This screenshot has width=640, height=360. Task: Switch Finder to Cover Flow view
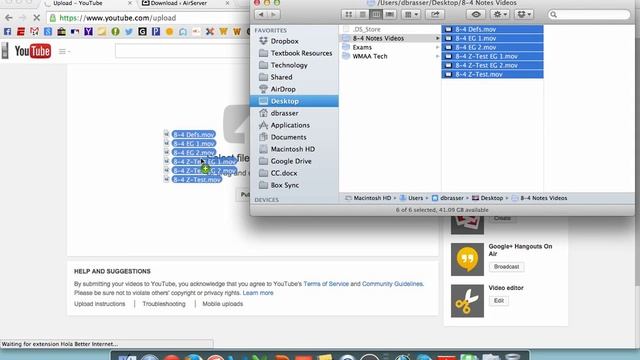pos(390,14)
